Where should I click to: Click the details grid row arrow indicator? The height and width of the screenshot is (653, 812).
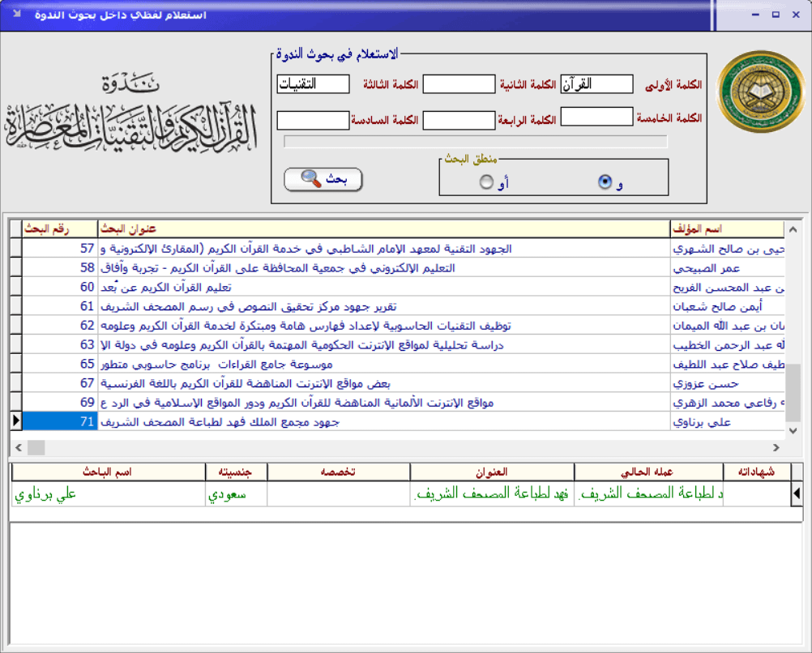click(x=797, y=494)
